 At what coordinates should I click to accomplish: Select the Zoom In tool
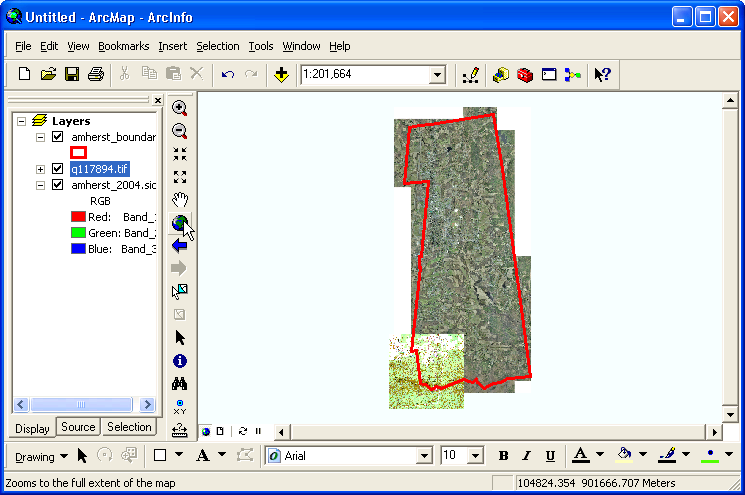[x=180, y=107]
